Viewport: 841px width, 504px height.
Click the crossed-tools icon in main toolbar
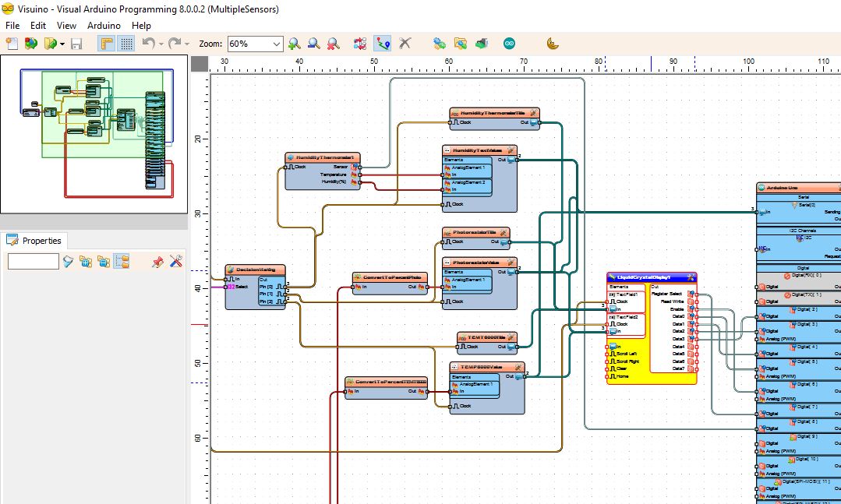(x=405, y=44)
